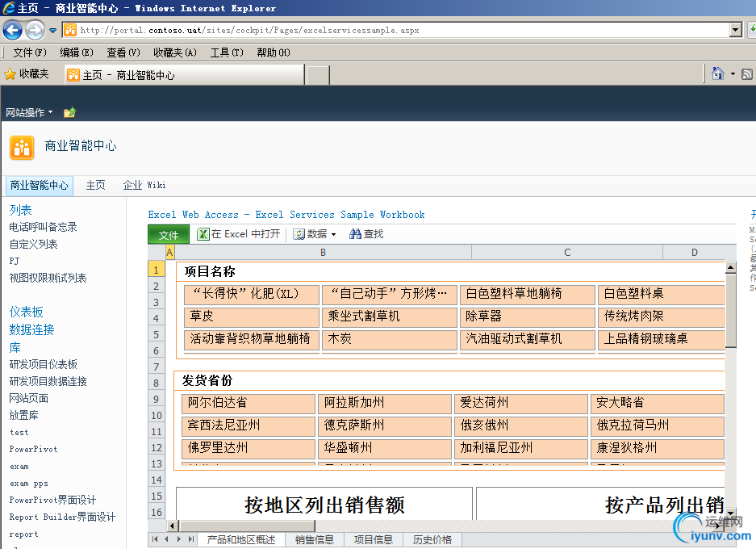Open the 编辑(E) browser menu

pos(76,52)
